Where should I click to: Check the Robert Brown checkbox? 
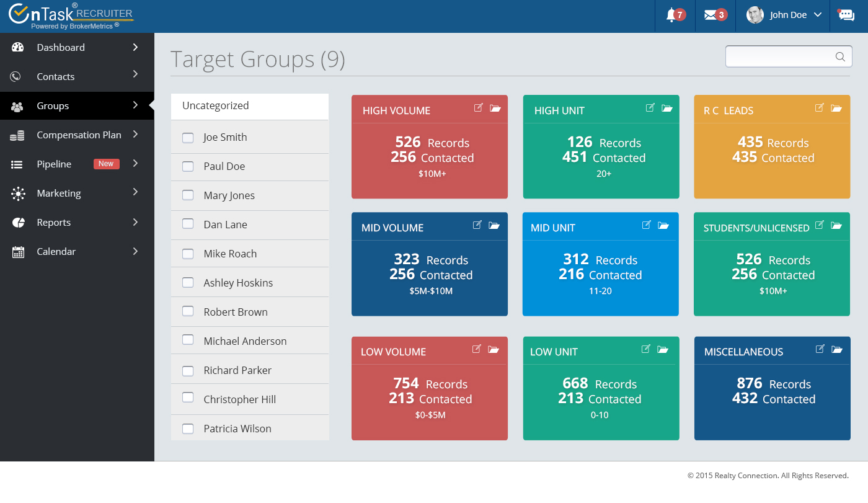click(x=188, y=311)
